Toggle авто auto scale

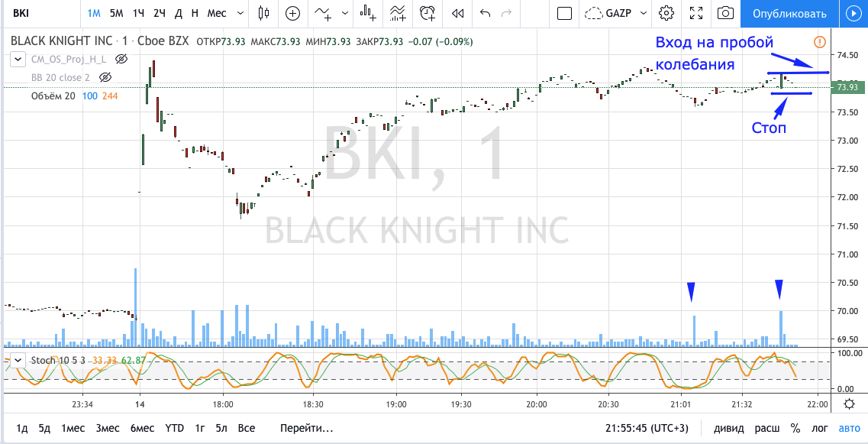click(x=850, y=429)
